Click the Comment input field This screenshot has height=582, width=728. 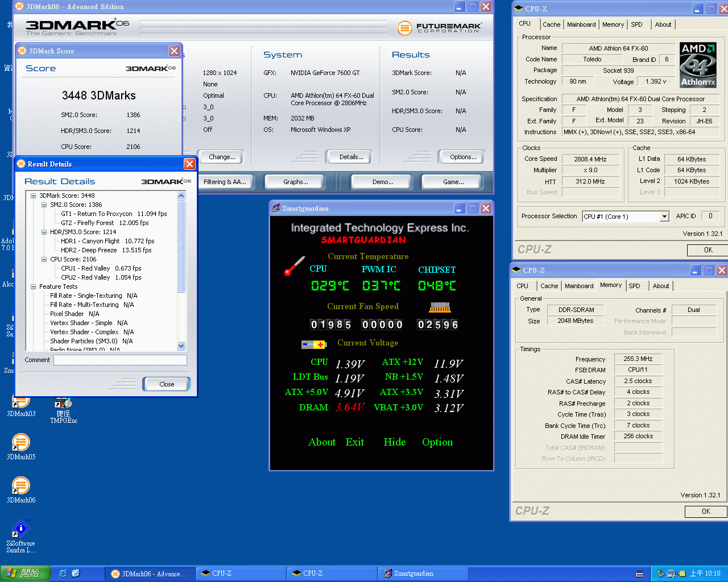(x=120, y=360)
